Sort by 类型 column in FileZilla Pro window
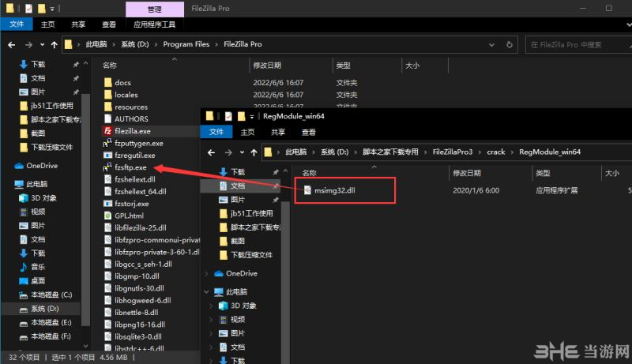 tap(344, 66)
